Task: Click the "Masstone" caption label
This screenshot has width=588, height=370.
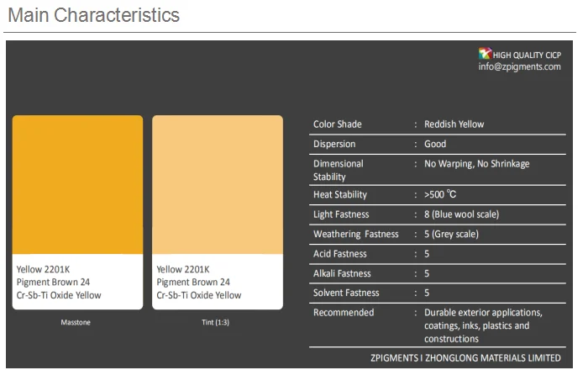Action: click(x=76, y=323)
